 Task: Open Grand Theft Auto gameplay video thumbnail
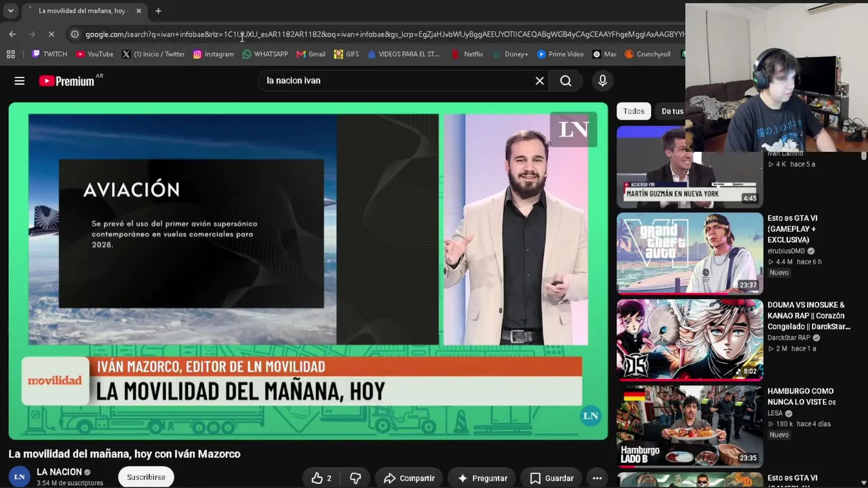click(690, 253)
